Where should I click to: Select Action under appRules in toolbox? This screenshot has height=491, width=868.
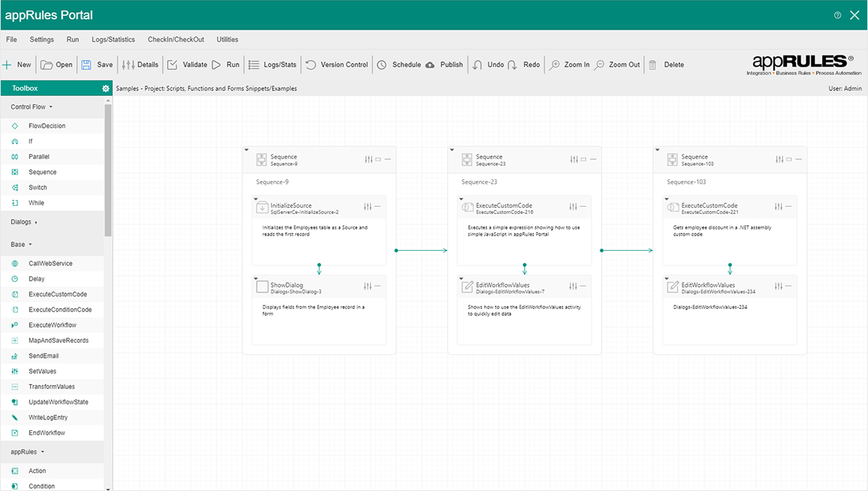pos(52,471)
